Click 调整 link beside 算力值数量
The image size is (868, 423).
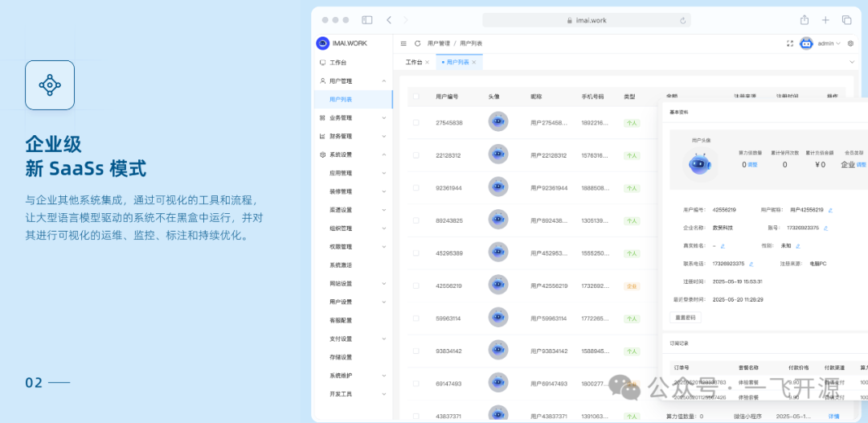(x=752, y=165)
